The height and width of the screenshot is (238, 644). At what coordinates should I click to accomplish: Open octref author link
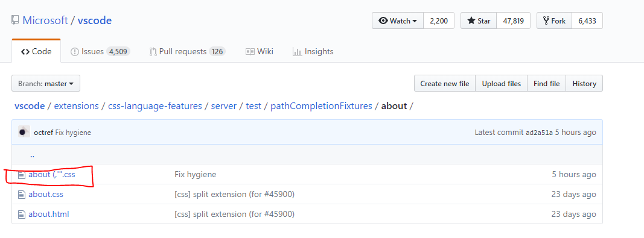(x=43, y=133)
